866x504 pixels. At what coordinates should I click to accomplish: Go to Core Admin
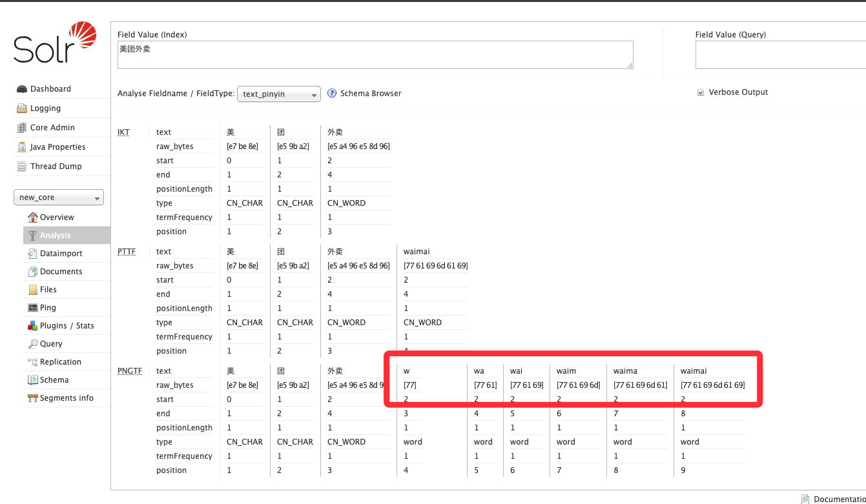coord(52,128)
